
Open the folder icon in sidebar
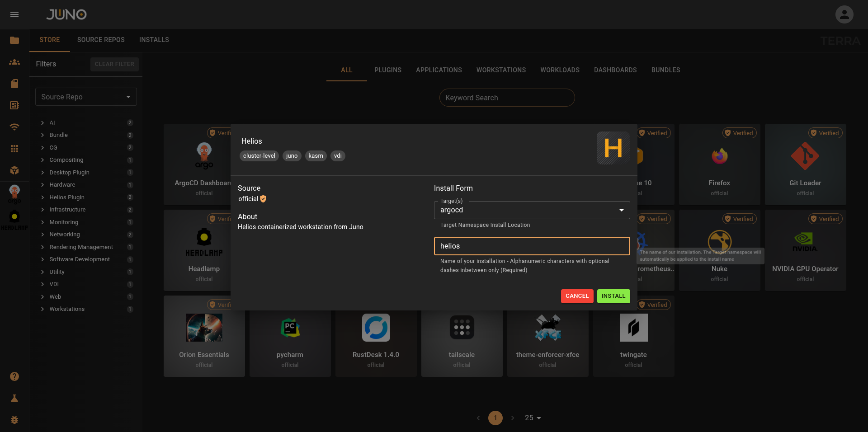[x=14, y=40]
